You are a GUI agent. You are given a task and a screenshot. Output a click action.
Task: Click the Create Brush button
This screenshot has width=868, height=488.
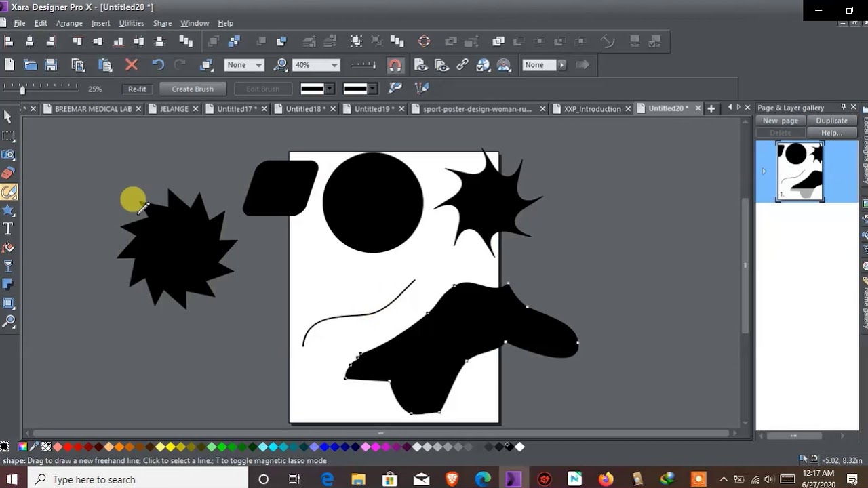point(193,89)
